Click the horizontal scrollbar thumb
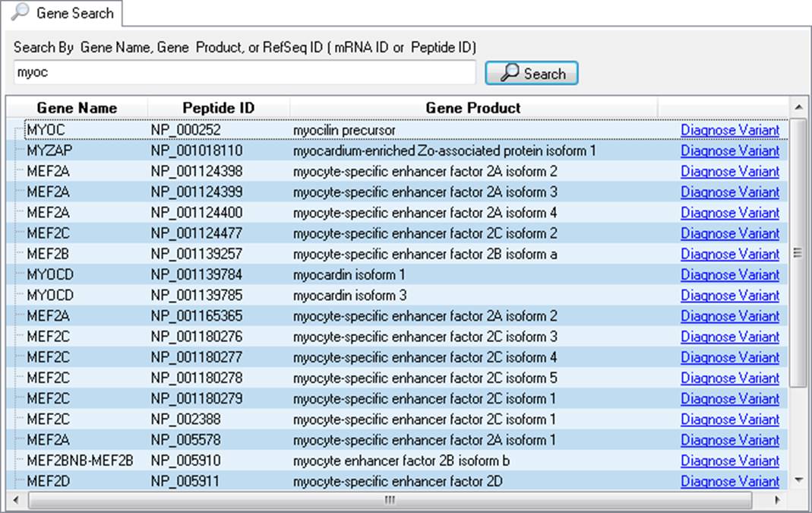812x513 pixels. 390,501
